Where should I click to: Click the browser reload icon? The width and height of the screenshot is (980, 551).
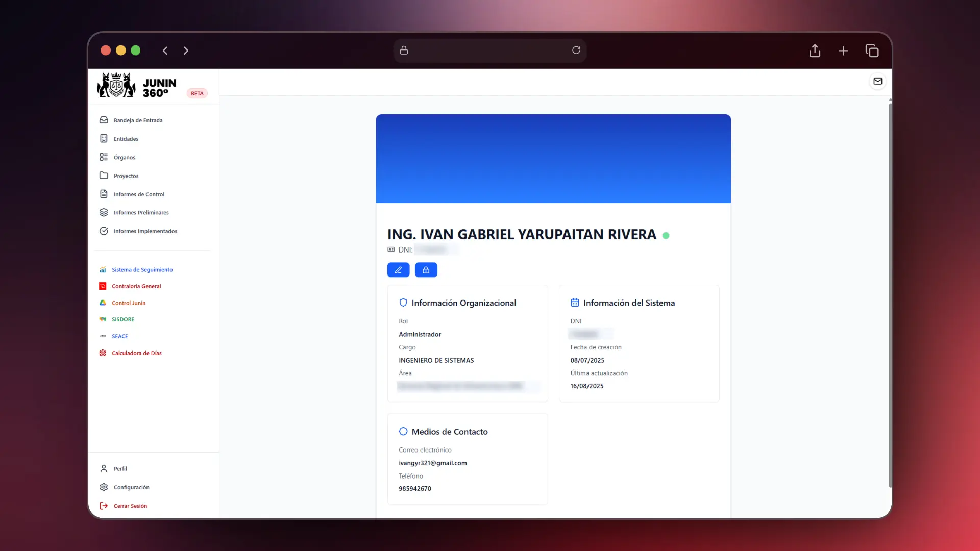[x=576, y=50]
